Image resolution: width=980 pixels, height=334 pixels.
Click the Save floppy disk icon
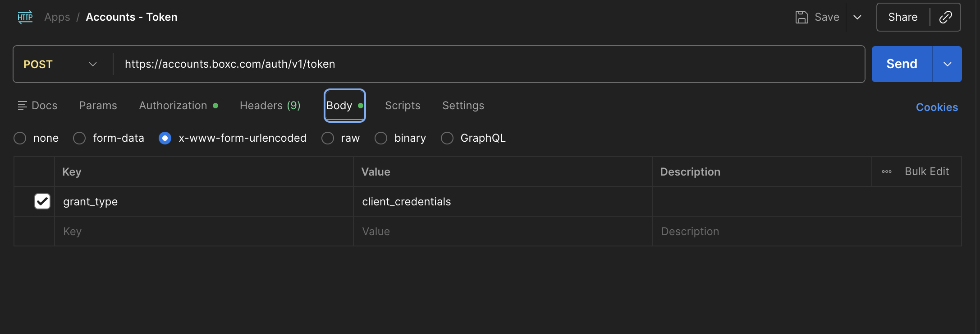801,17
